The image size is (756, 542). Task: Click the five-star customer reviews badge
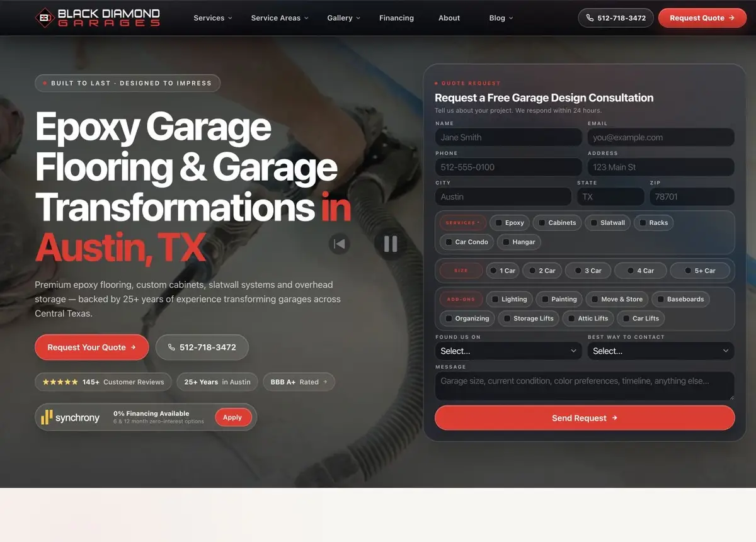click(x=103, y=381)
